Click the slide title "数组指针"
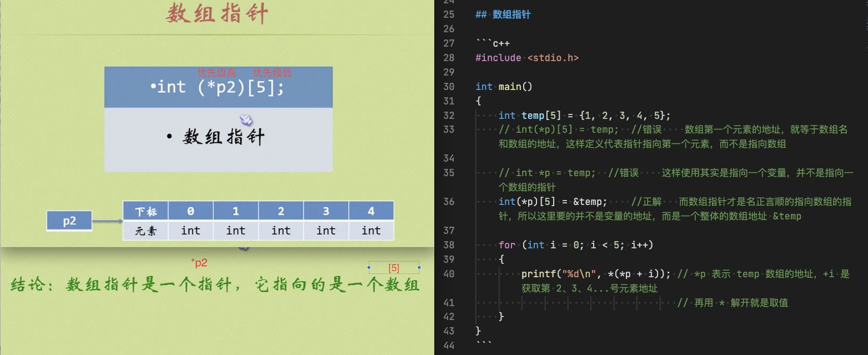Image resolution: width=868 pixels, height=355 pixels. tap(217, 13)
